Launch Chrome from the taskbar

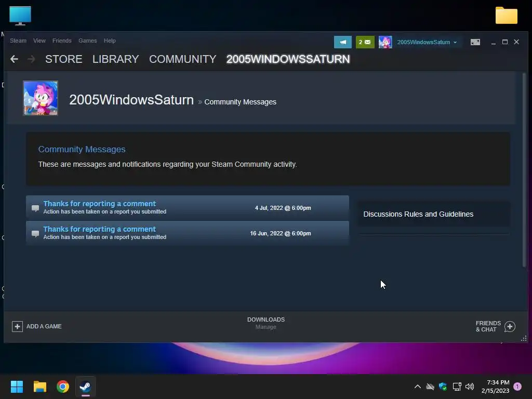click(x=63, y=387)
